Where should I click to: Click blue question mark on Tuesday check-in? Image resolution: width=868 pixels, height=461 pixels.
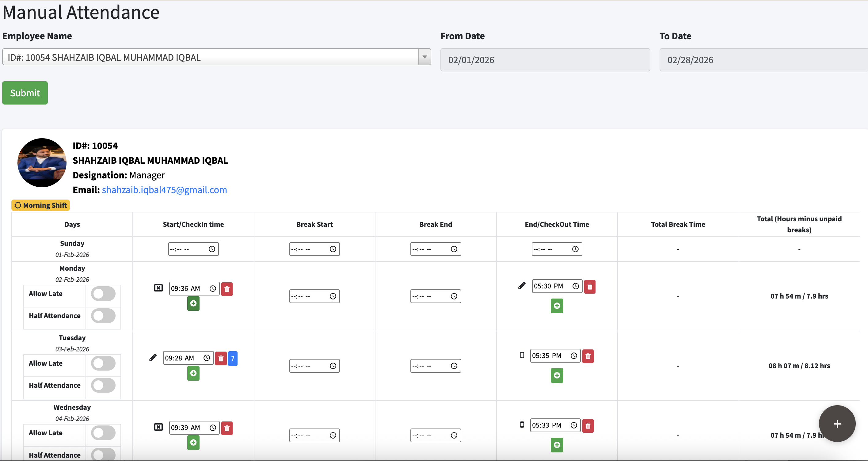coord(233,358)
